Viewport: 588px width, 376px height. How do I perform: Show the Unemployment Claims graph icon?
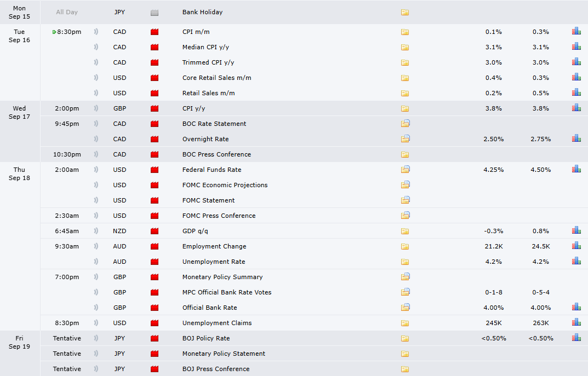point(576,323)
